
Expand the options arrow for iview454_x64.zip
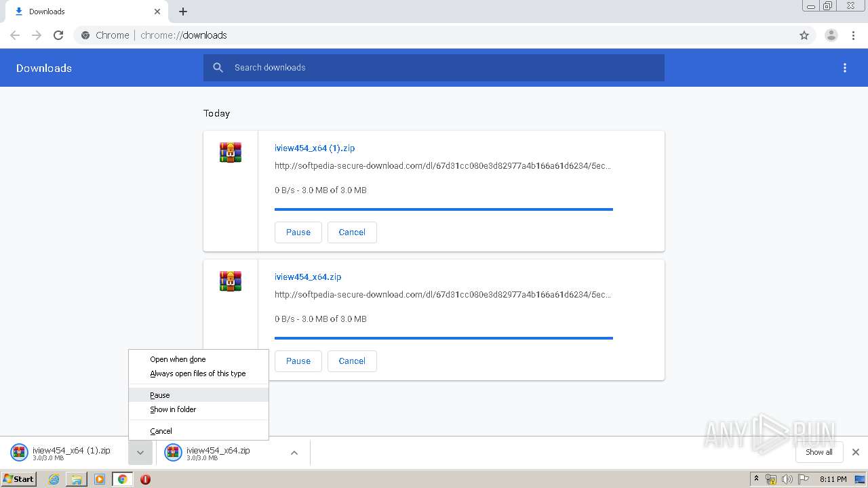pyautogui.click(x=294, y=453)
